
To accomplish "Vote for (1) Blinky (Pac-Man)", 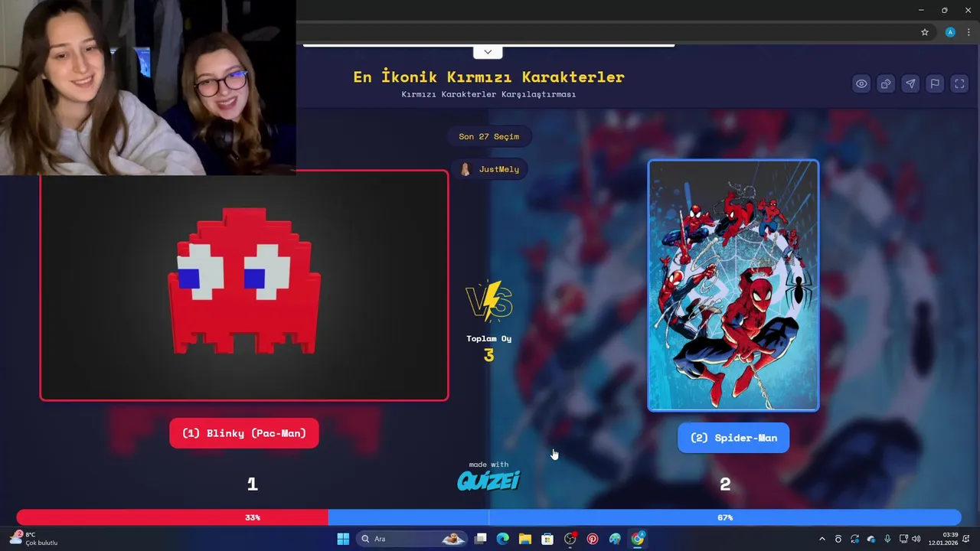I will [244, 433].
